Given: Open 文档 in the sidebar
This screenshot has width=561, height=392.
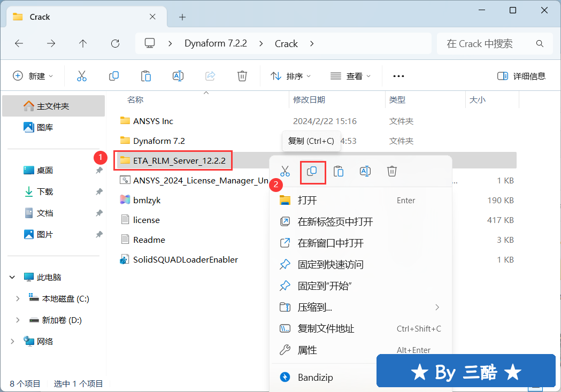Looking at the screenshot, I should point(53,213).
